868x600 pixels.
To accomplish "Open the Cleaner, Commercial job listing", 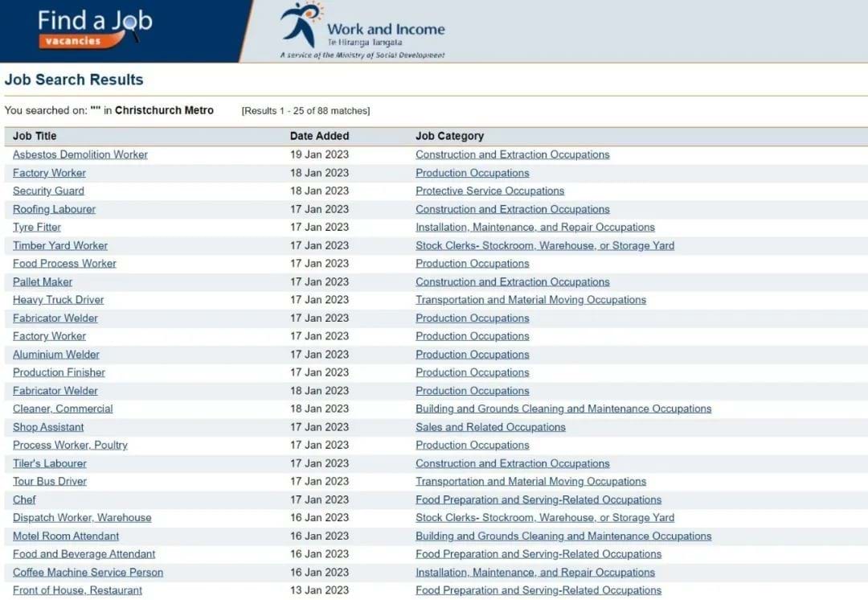I will click(63, 409).
